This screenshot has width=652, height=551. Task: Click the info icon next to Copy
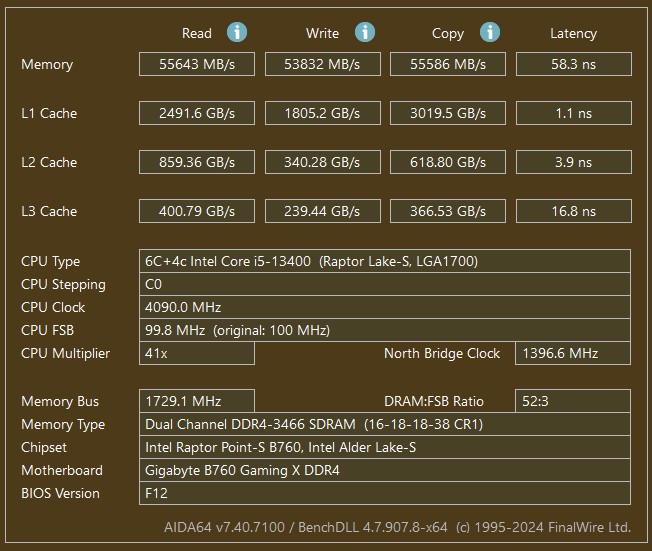[x=490, y=32]
